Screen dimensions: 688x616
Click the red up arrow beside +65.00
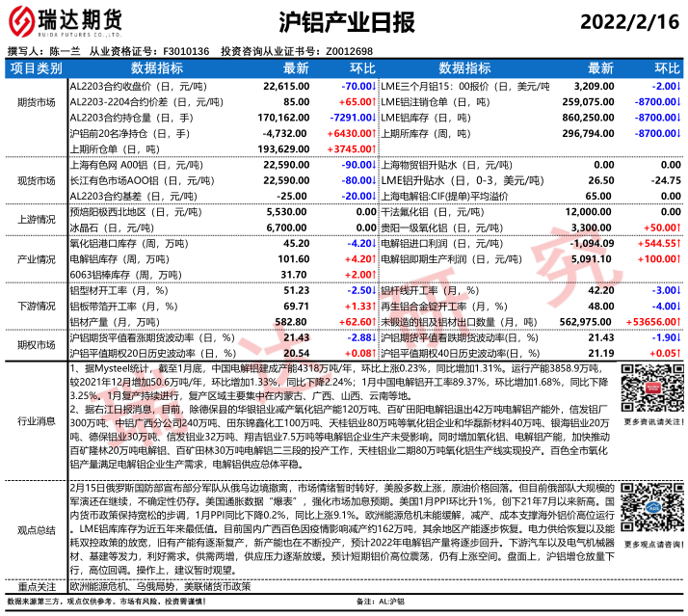coord(373,101)
